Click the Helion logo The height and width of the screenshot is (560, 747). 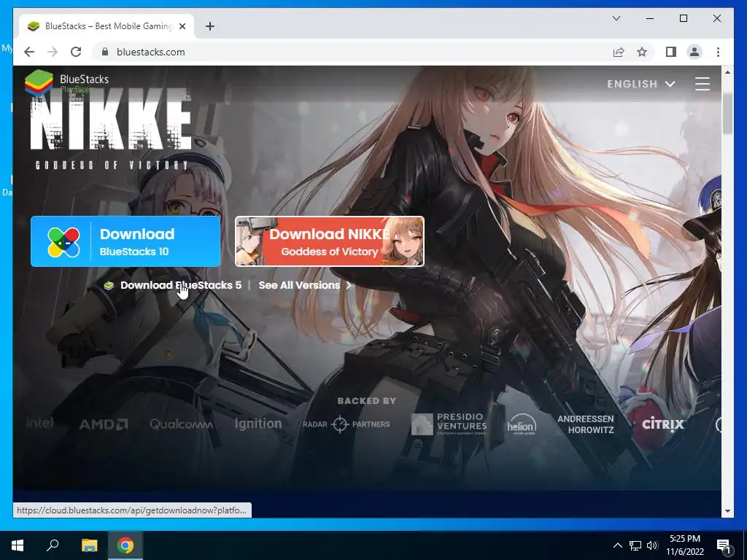point(522,424)
